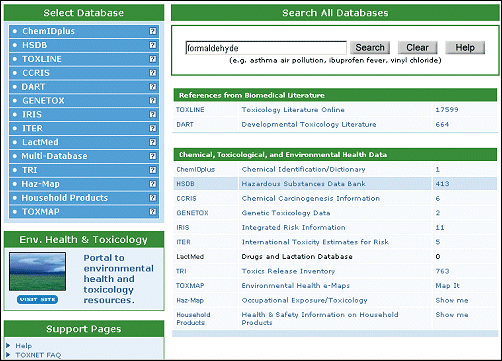Open the 11 IRIS results count
The width and height of the screenshot is (502, 361).
coord(440,227)
